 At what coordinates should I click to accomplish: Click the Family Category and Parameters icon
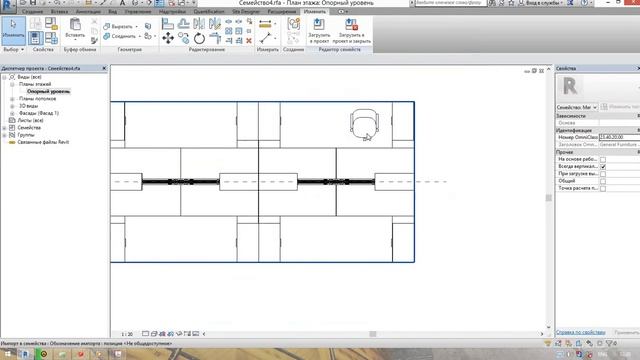[51, 23]
